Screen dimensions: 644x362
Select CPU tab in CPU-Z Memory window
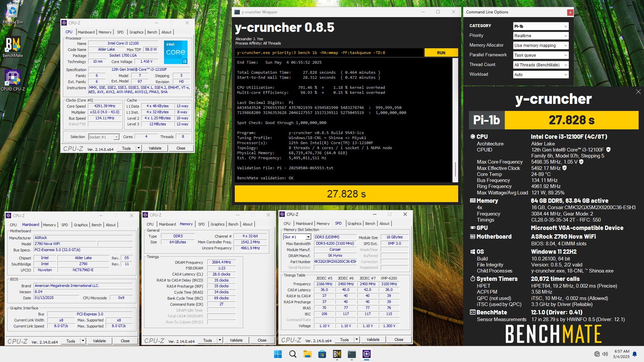tap(150, 224)
